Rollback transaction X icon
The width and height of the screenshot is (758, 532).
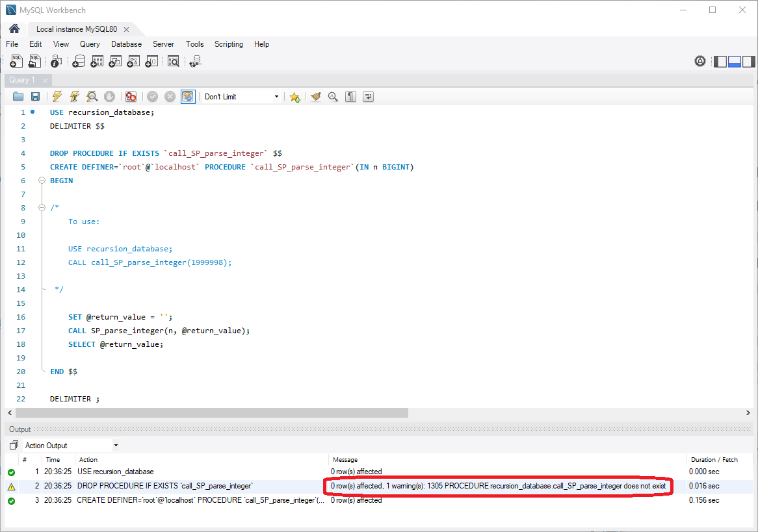pyautogui.click(x=170, y=97)
